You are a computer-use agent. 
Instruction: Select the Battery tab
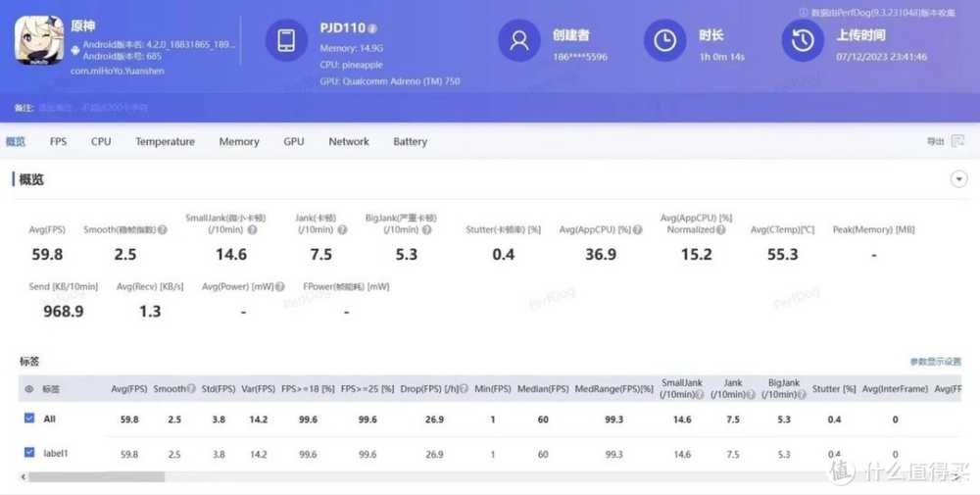tap(410, 142)
